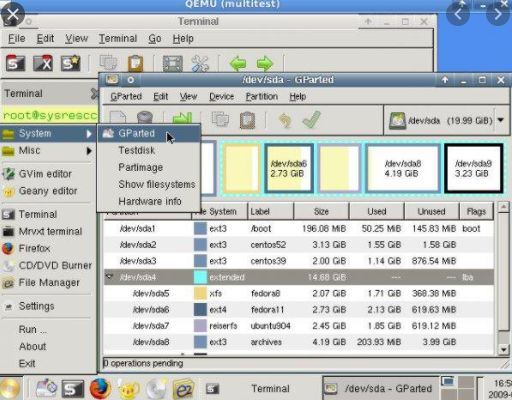The image size is (512, 400).
Task: Click the e2 editor icon in taskbar
Action: pyautogui.click(x=183, y=389)
